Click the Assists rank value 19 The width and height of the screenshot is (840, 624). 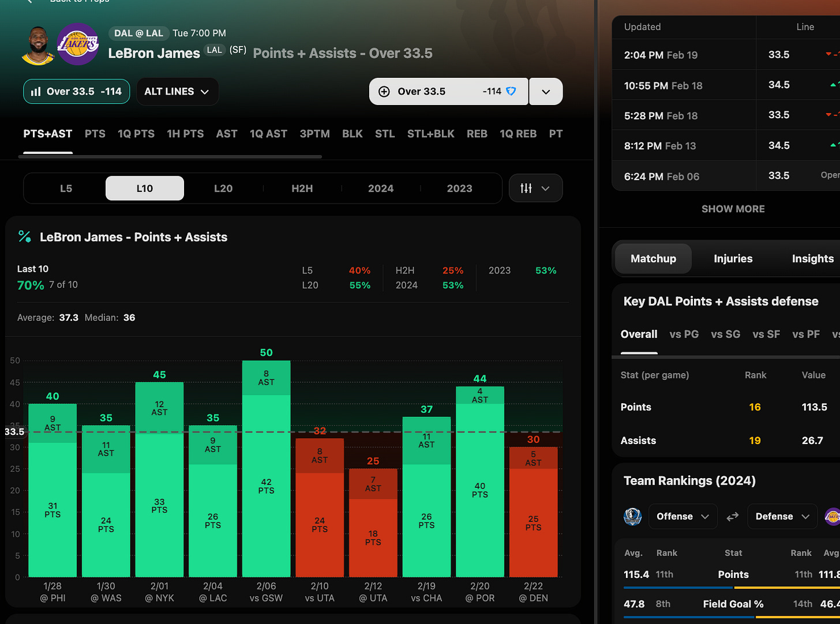755,441
